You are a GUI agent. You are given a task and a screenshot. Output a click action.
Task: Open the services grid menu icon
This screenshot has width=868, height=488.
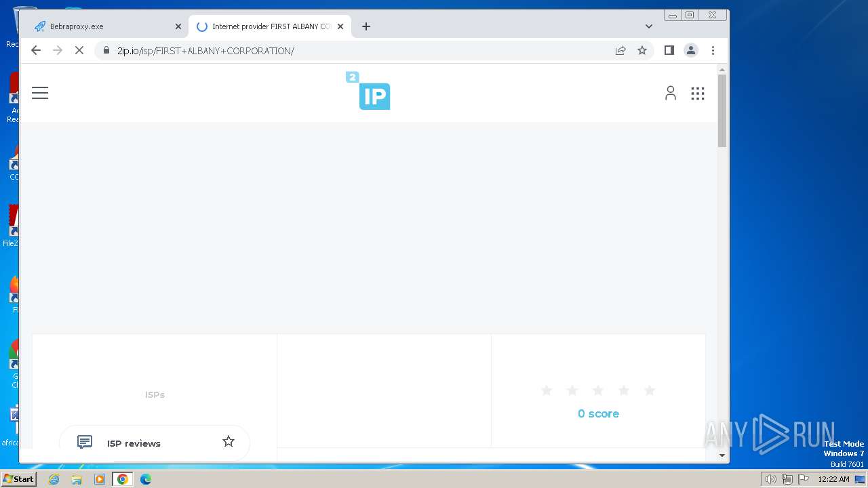(x=698, y=94)
